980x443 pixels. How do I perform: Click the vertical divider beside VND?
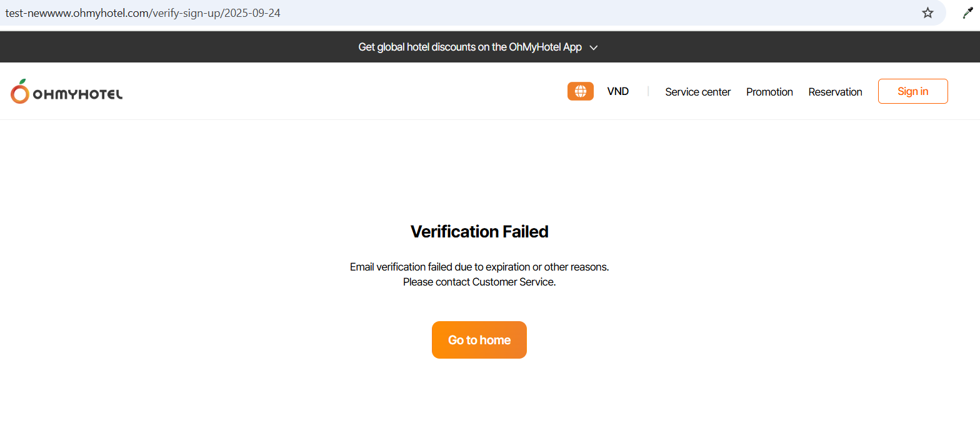pyautogui.click(x=648, y=91)
